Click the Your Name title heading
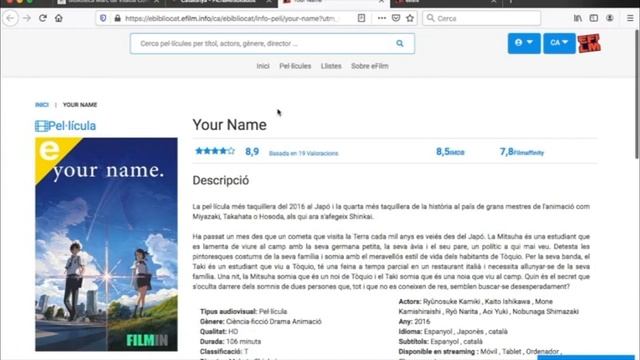Screen dimensions: 640x360 pyautogui.click(x=229, y=125)
